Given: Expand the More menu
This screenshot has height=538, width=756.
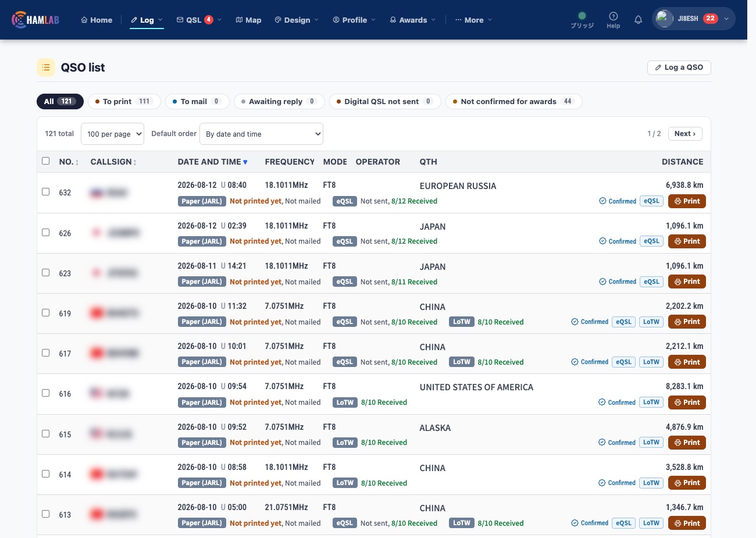Looking at the screenshot, I should [x=473, y=20].
